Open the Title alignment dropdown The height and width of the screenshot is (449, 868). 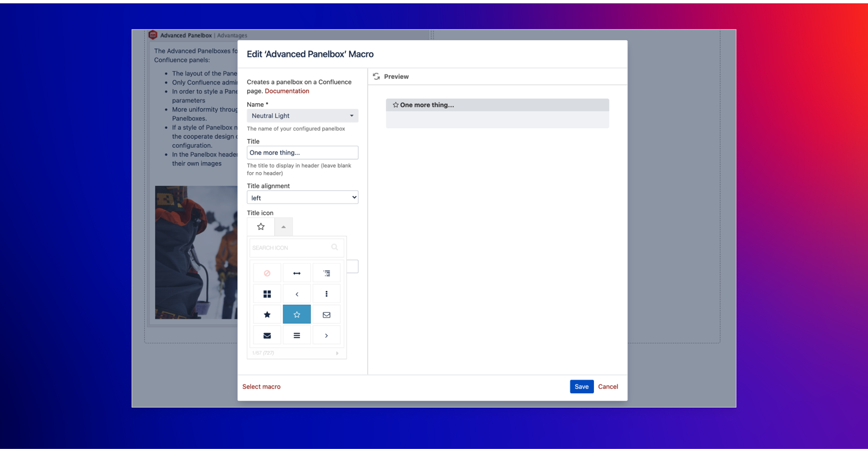pyautogui.click(x=302, y=197)
